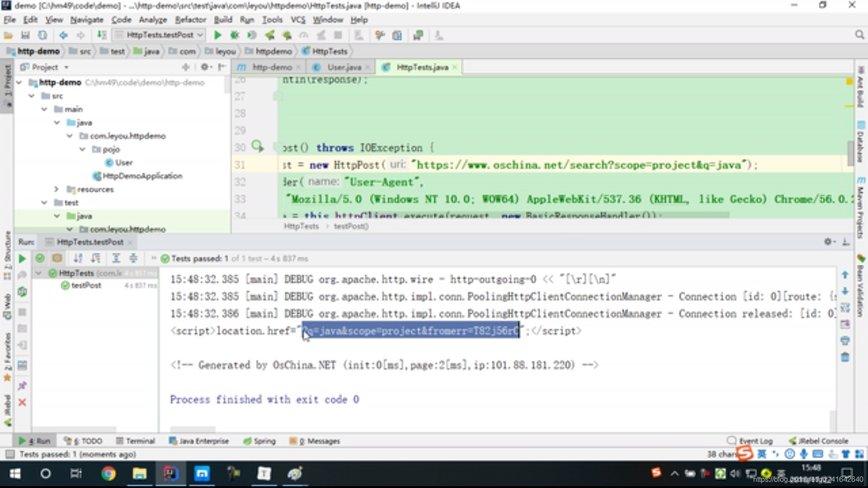Viewport: 868px width, 488px height.
Task: Collapse the src folder in project tree
Action: [x=32, y=96]
